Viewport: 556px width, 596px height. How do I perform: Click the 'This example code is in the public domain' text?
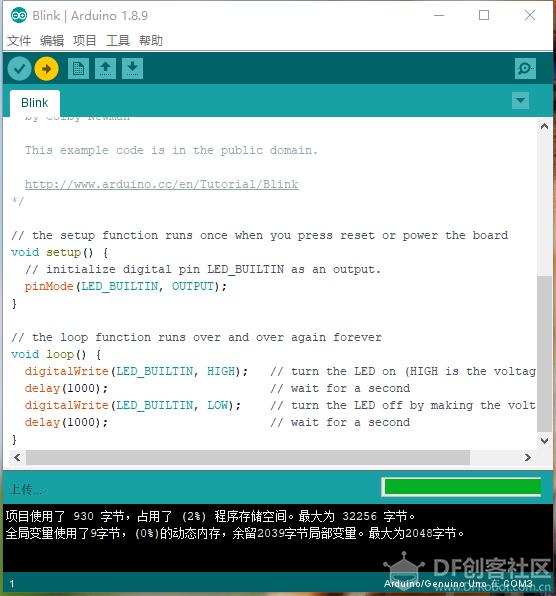171,151
